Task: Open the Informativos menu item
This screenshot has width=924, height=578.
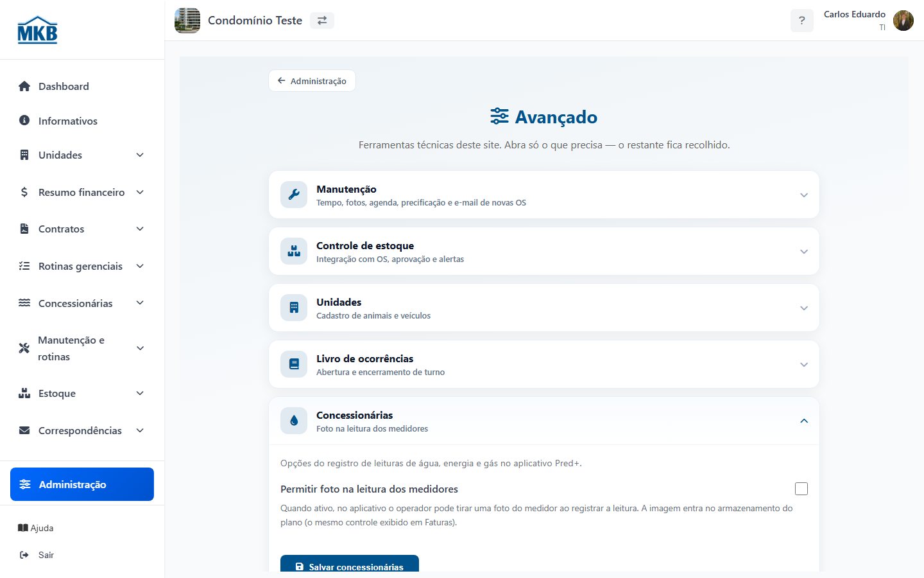Action: [x=82, y=121]
